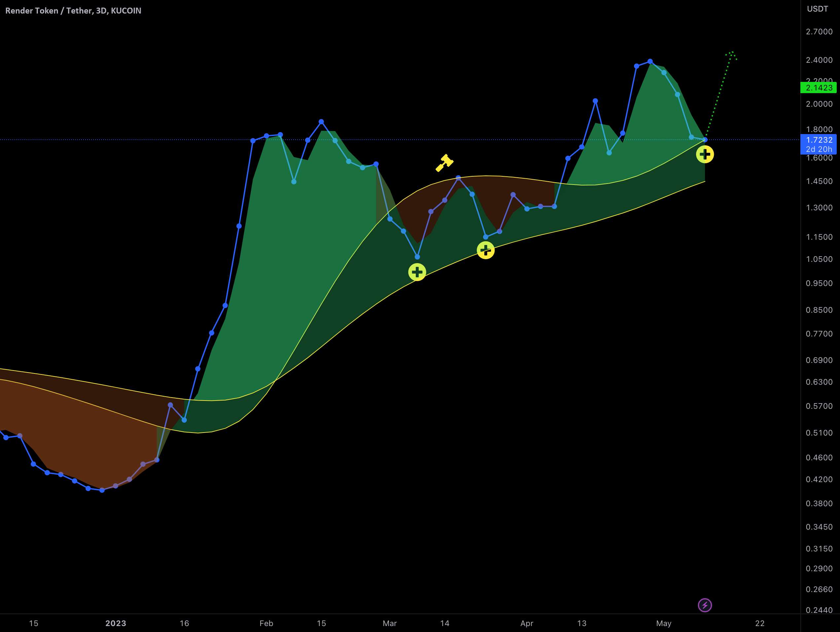Click the Feb label on time axis
Screen dimensions: 840x632
point(266,623)
